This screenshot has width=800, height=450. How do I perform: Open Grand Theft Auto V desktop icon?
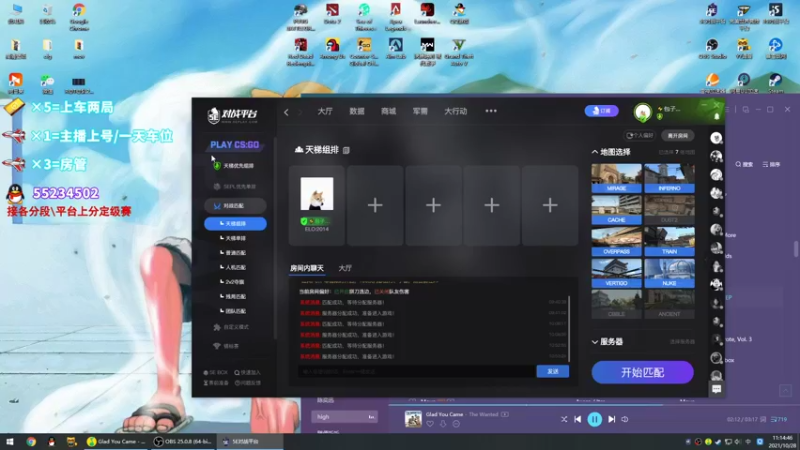point(459,53)
